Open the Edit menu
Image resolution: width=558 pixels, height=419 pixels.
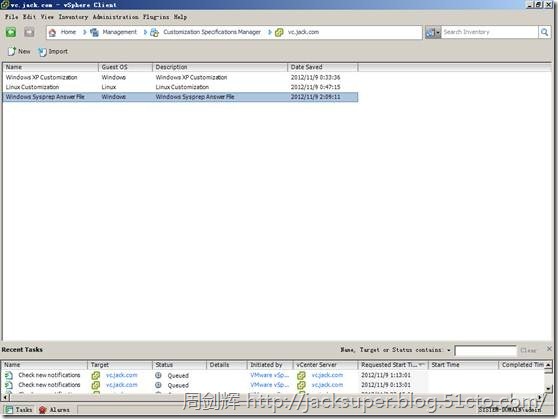(29, 17)
